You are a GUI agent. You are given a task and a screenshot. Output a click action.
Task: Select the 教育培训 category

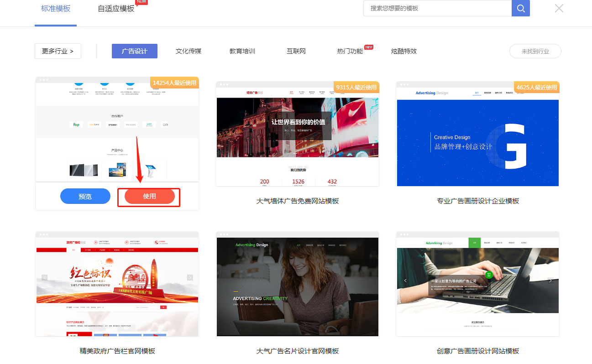[242, 51]
